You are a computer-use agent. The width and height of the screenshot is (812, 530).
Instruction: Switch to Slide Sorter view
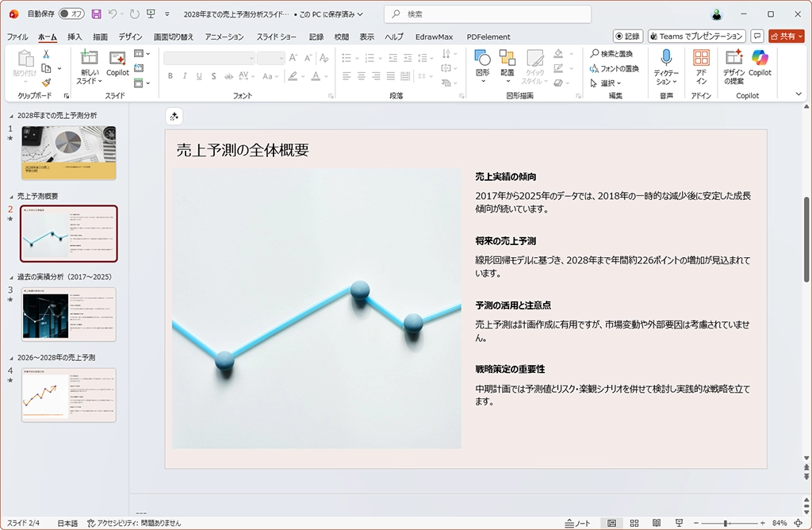point(634,524)
